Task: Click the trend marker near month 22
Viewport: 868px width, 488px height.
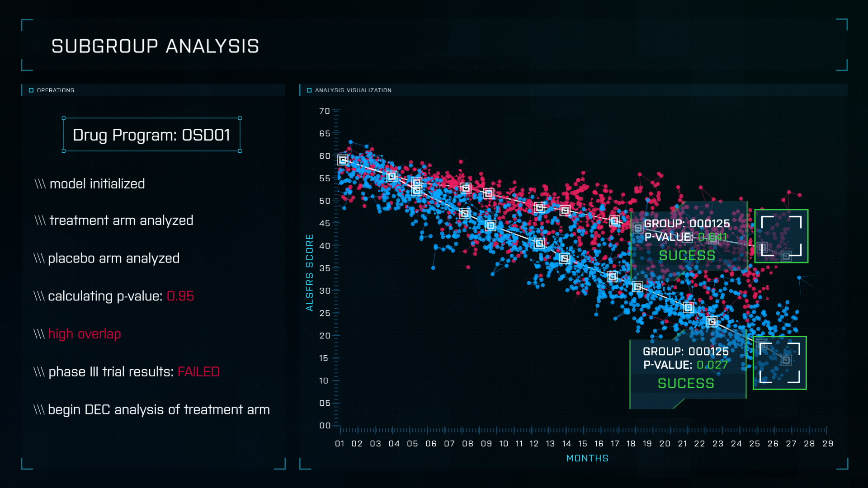Action: [x=688, y=308]
